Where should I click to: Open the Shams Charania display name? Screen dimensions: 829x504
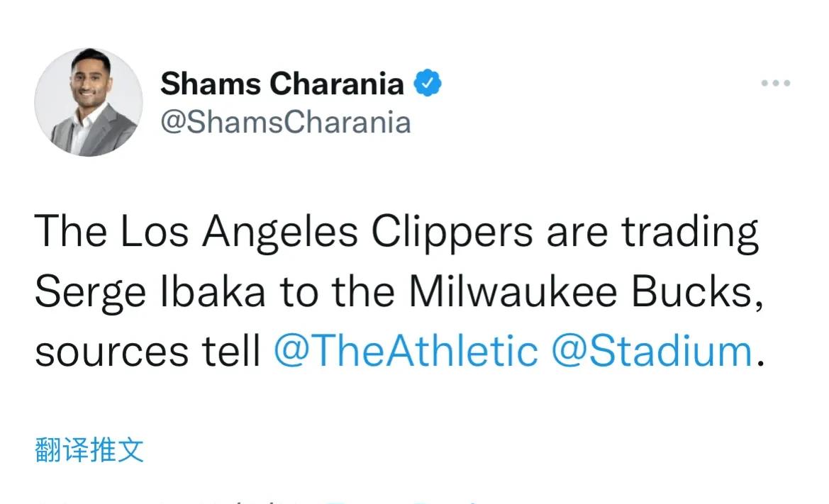(282, 84)
